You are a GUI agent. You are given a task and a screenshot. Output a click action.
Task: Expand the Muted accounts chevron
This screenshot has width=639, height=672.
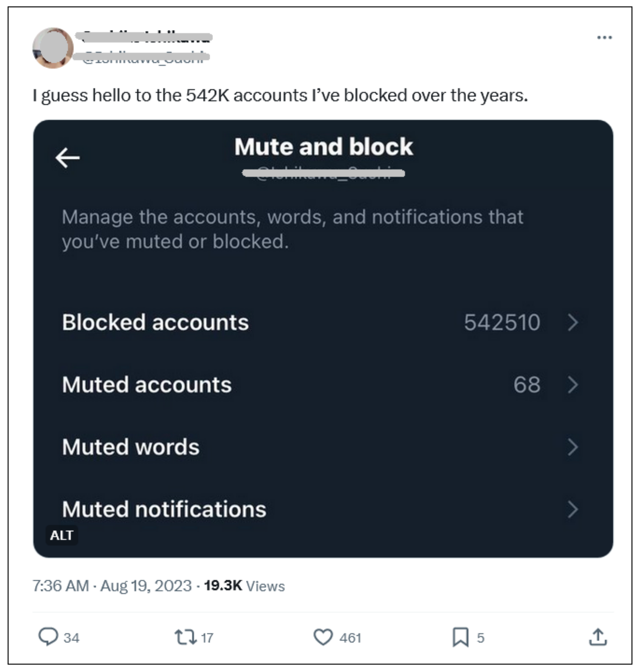click(573, 385)
